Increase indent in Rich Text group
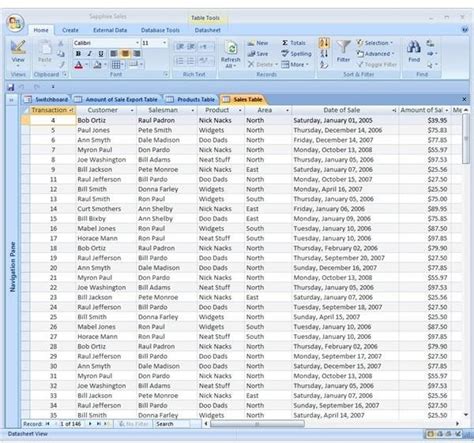The image size is (474, 443). 191,47
